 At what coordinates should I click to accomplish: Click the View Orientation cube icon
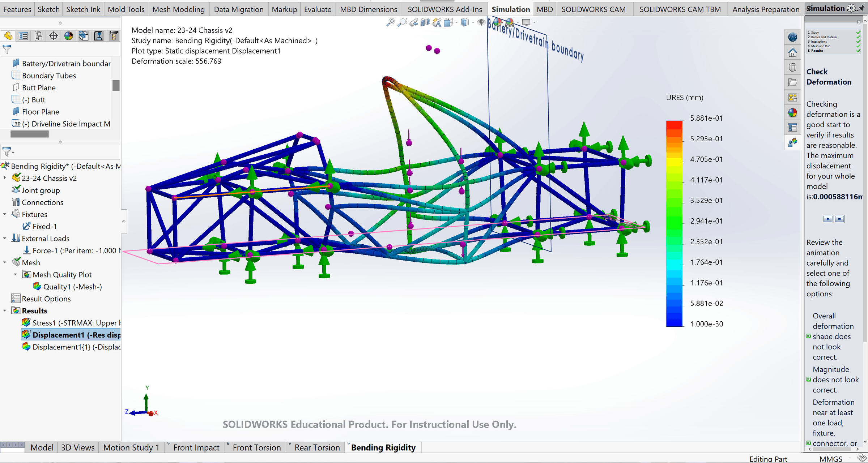[448, 22]
